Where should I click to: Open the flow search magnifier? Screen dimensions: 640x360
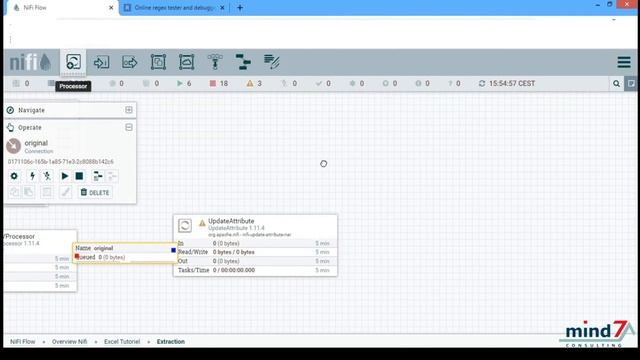pos(616,84)
